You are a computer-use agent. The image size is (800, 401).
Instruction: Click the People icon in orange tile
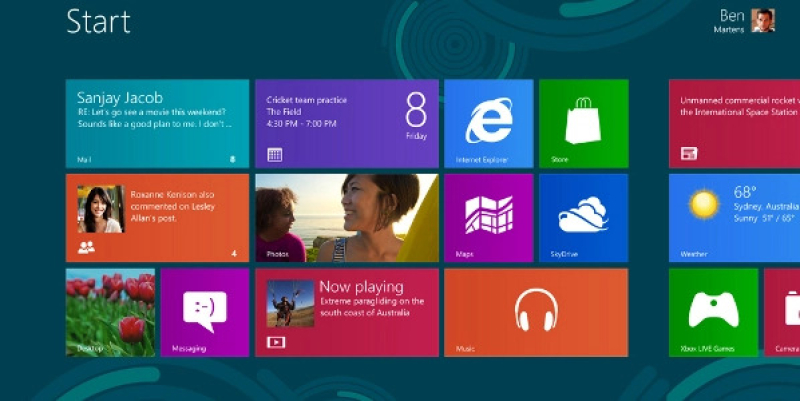[86, 248]
